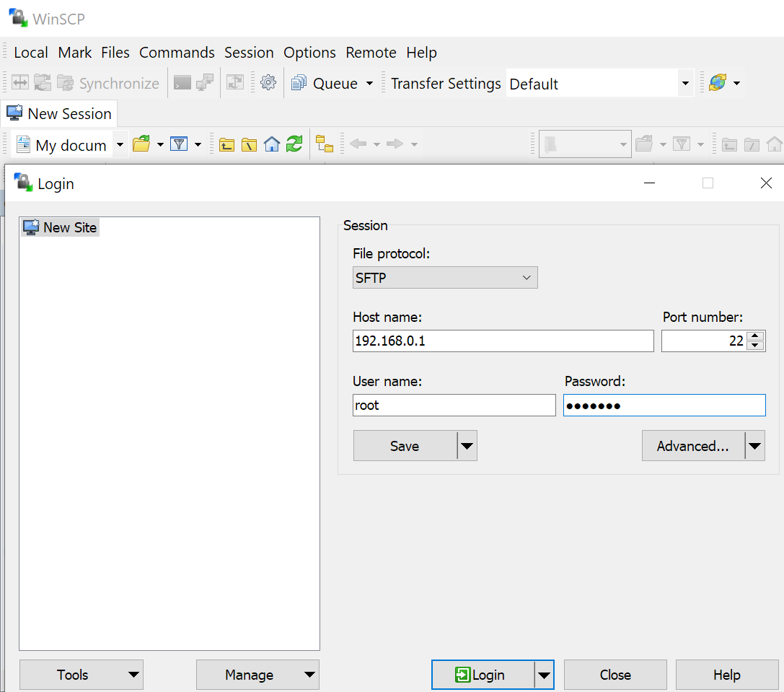Viewport: 784px width, 692px height.
Task: Go to remote parent directory icon
Action: click(x=729, y=144)
